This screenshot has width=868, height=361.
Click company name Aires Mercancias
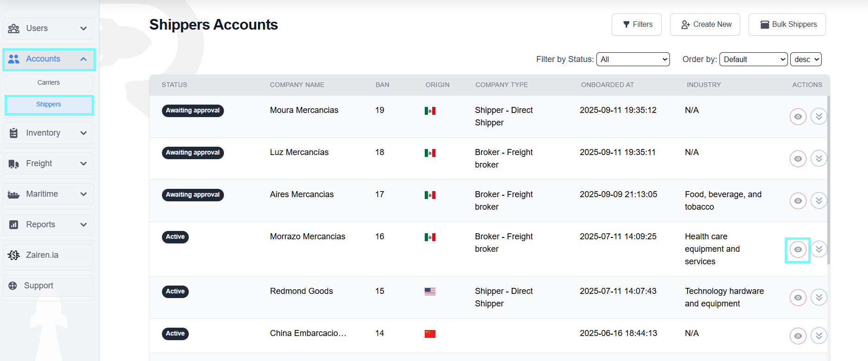click(302, 195)
